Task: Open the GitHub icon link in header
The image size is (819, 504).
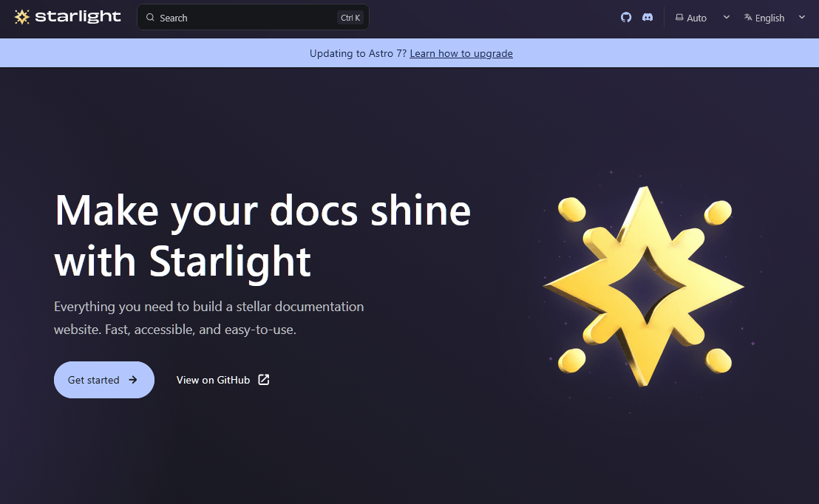Action: (626, 17)
